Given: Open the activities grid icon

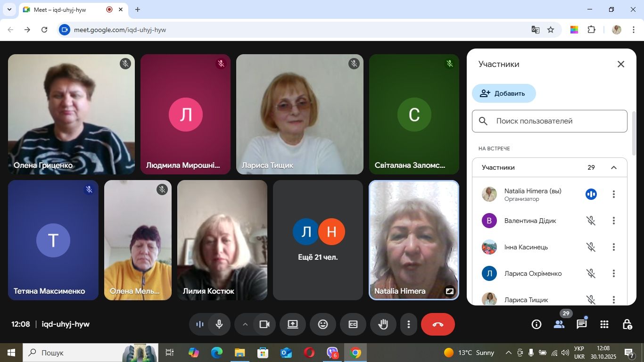Looking at the screenshot, I should [604, 324].
